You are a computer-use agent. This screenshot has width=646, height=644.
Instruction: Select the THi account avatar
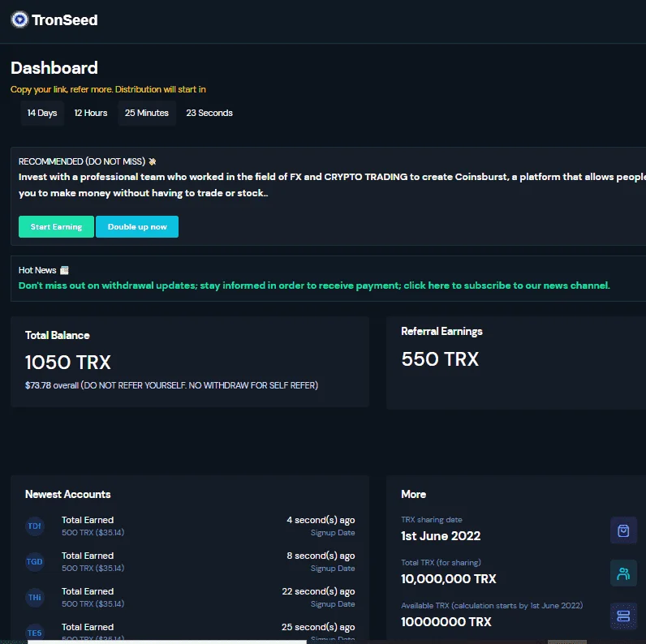pyautogui.click(x=35, y=597)
